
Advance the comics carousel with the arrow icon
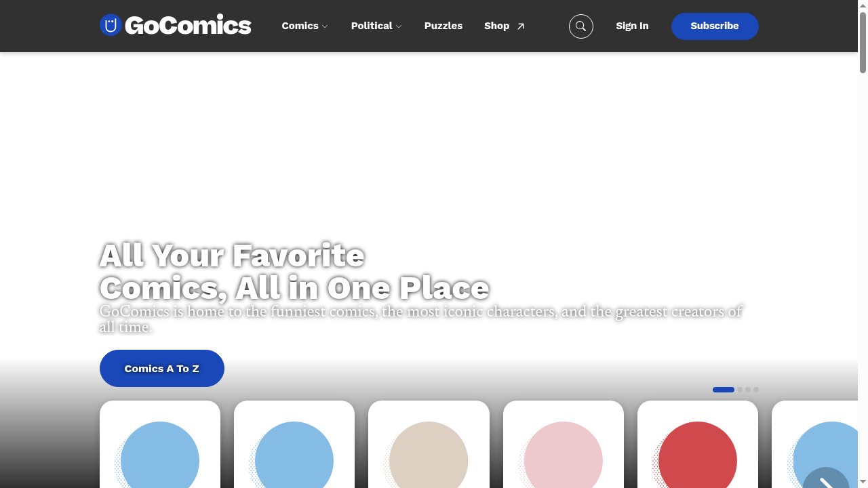pos(825,484)
